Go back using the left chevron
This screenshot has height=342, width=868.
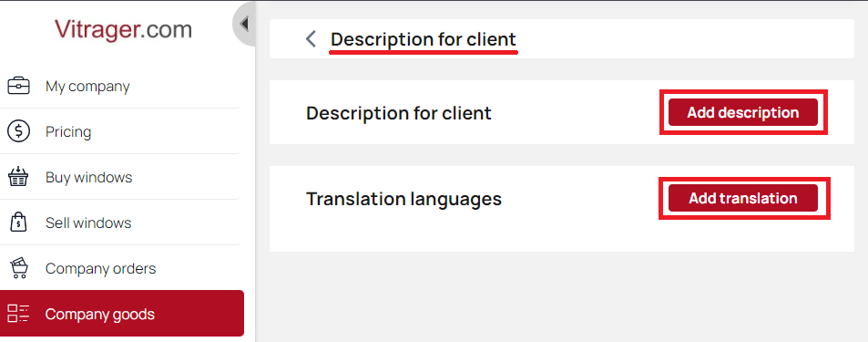click(311, 39)
